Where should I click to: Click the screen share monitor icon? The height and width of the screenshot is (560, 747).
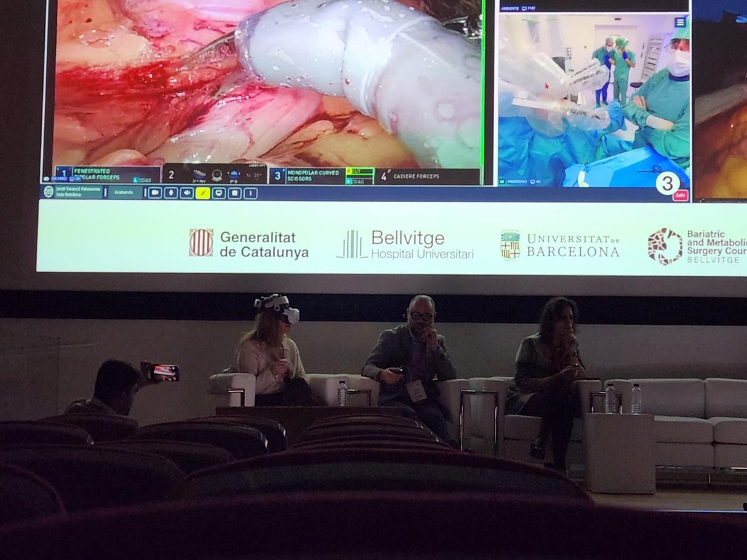click(x=218, y=193)
